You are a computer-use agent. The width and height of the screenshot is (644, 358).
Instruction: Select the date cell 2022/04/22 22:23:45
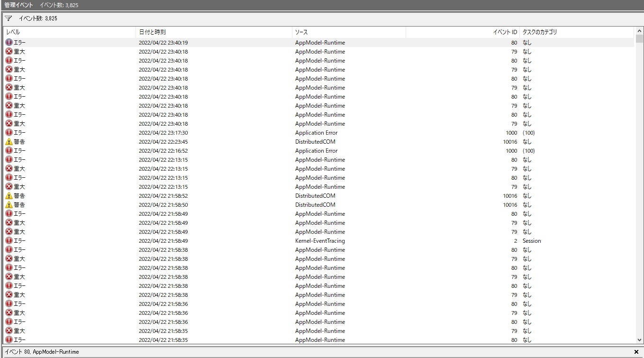click(x=163, y=142)
